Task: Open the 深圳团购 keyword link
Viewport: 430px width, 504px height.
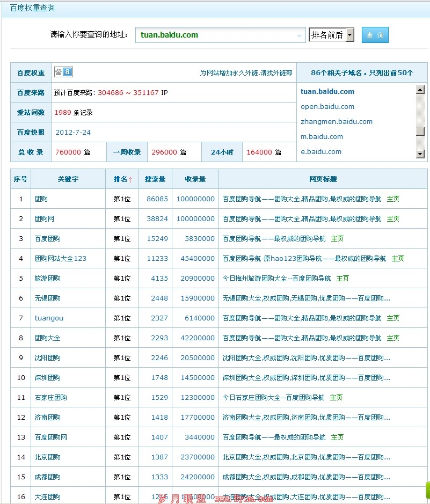Action: point(48,378)
